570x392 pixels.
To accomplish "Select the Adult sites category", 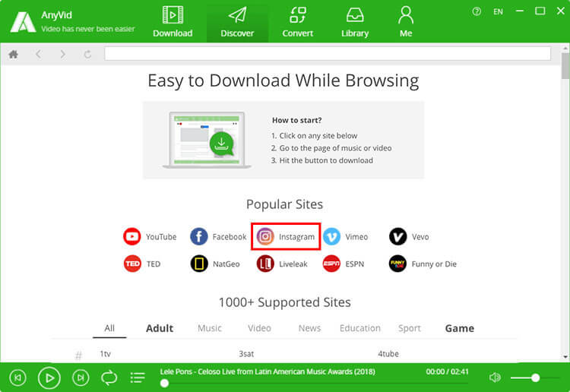I will tap(160, 328).
